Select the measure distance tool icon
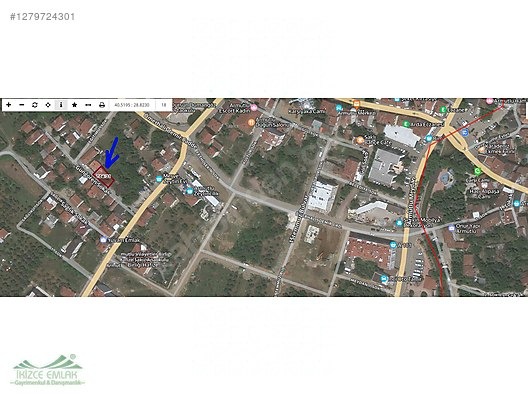This screenshot has height=396, width=528. click(x=88, y=105)
